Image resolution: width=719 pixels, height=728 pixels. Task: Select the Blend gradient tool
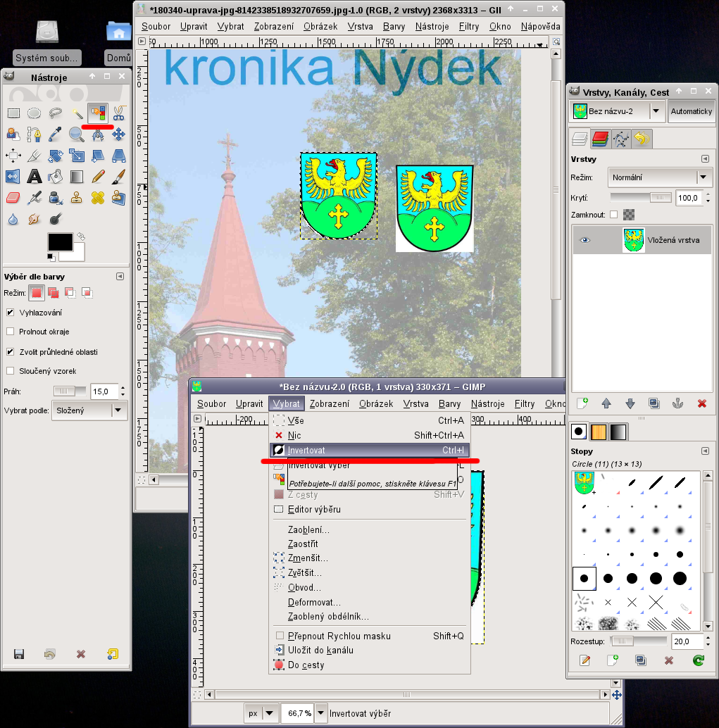tap(77, 177)
